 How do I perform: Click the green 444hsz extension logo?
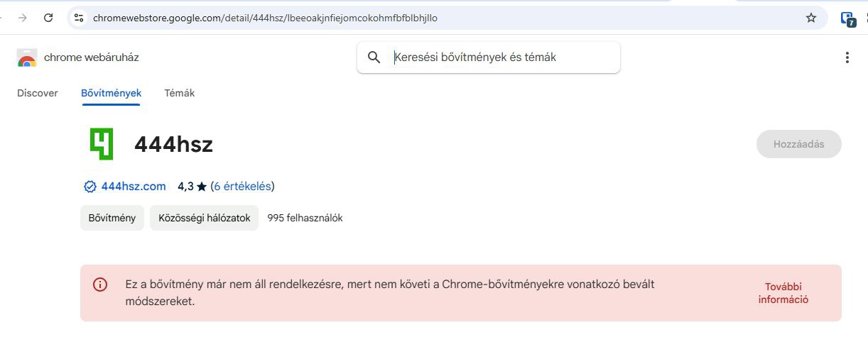(102, 144)
